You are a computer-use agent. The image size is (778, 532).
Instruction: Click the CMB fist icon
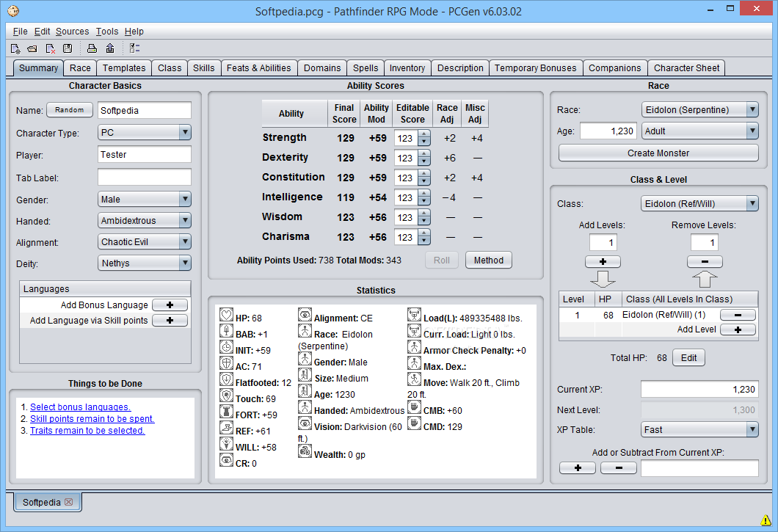click(x=414, y=407)
